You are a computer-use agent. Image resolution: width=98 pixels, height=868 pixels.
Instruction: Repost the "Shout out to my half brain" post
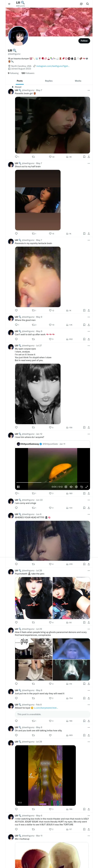tap(33, 233)
